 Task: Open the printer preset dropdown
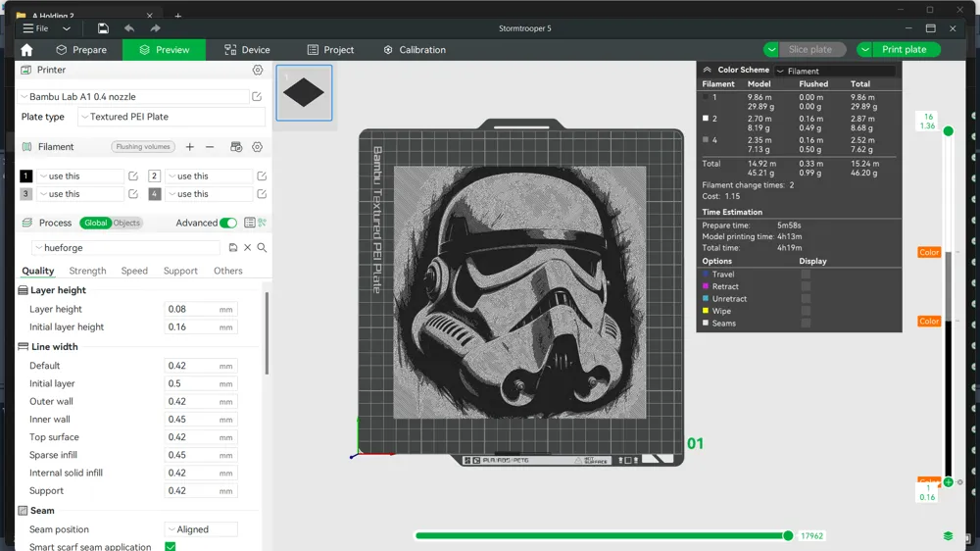[134, 97]
